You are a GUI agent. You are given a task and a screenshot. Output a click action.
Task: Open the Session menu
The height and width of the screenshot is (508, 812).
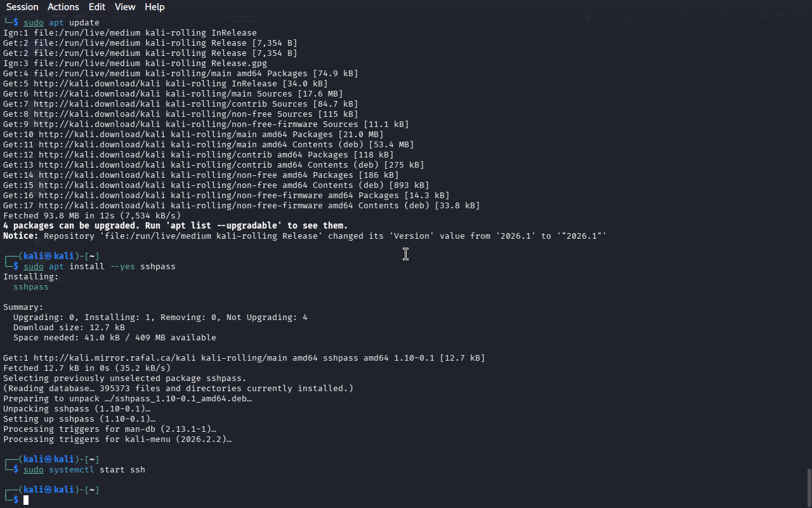[22, 7]
